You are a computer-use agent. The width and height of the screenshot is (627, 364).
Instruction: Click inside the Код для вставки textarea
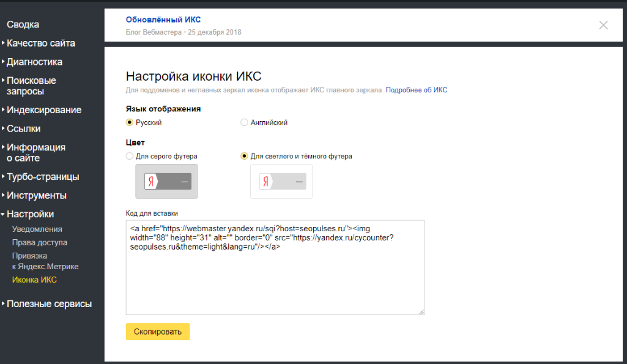click(x=275, y=267)
